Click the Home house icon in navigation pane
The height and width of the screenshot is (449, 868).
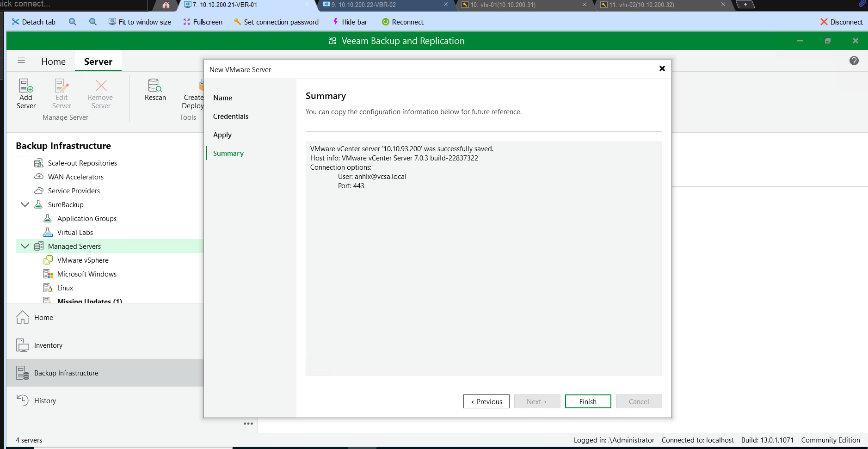(x=23, y=317)
